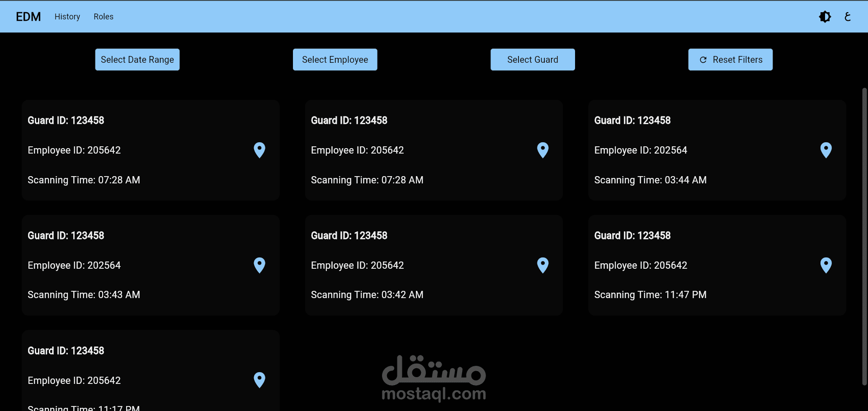868x411 pixels.
Task: Click the vertical scrollbar on the right
Action: coord(864,237)
